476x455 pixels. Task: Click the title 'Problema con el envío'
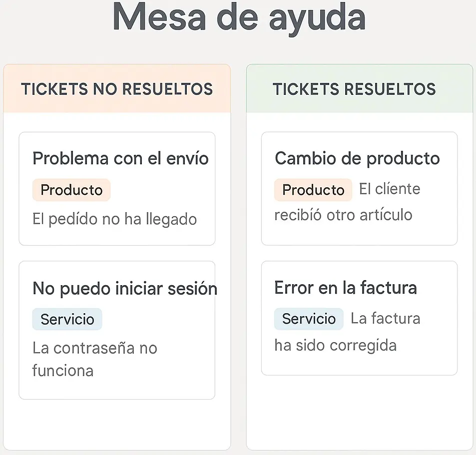coord(120,158)
